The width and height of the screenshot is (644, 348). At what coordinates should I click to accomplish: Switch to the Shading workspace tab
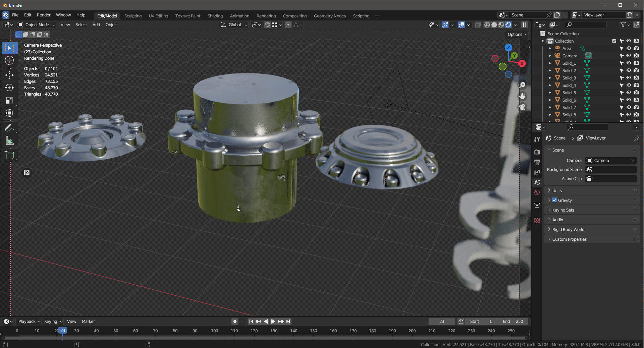215,16
